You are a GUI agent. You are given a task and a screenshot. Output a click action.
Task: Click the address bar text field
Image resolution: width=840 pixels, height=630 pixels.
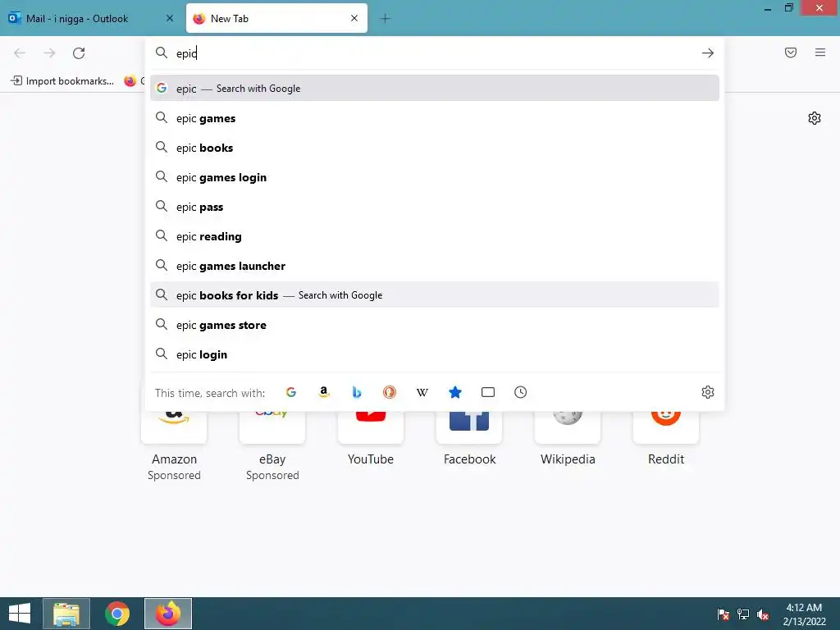[434, 53]
